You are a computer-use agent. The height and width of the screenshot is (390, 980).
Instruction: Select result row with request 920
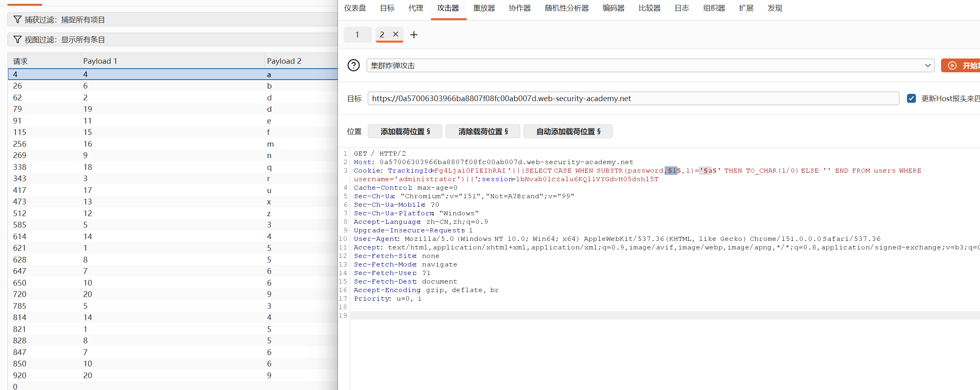point(173,375)
